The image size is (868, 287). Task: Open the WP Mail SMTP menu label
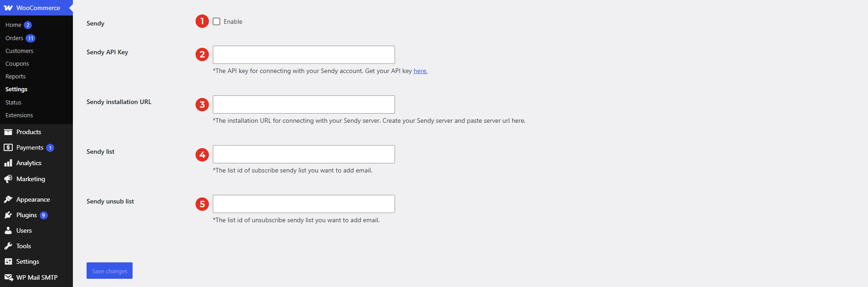[37, 277]
